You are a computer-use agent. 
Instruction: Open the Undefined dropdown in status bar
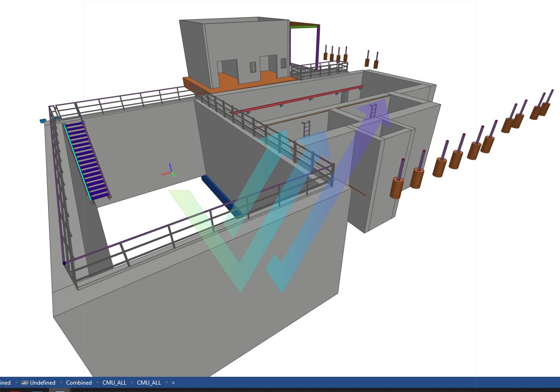click(61, 383)
